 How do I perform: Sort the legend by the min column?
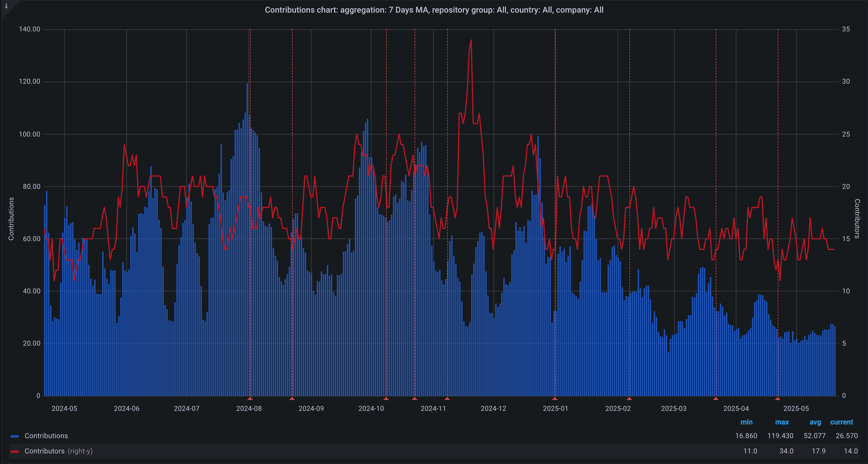click(746, 422)
